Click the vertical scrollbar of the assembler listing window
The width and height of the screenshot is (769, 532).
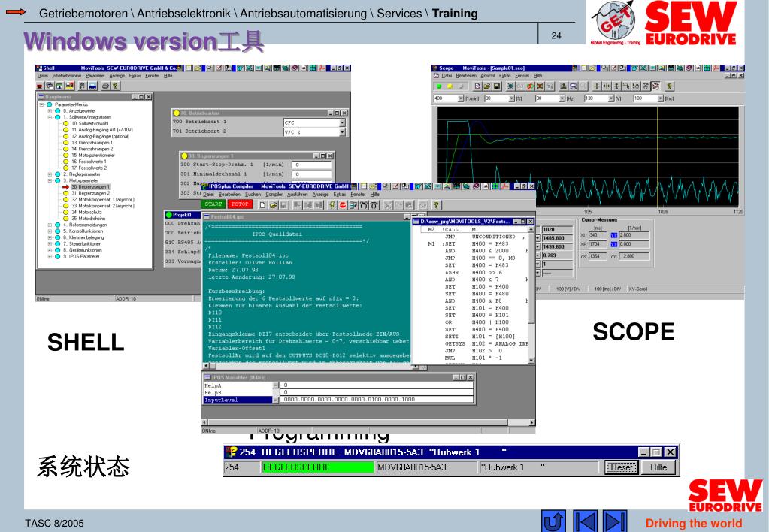coord(531,295)
